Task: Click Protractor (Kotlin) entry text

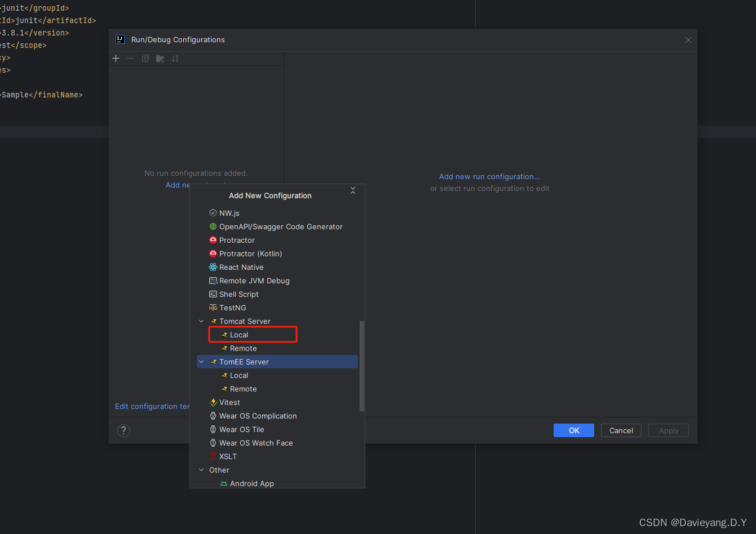Action: pyautogui.click(x=250, y=253)
